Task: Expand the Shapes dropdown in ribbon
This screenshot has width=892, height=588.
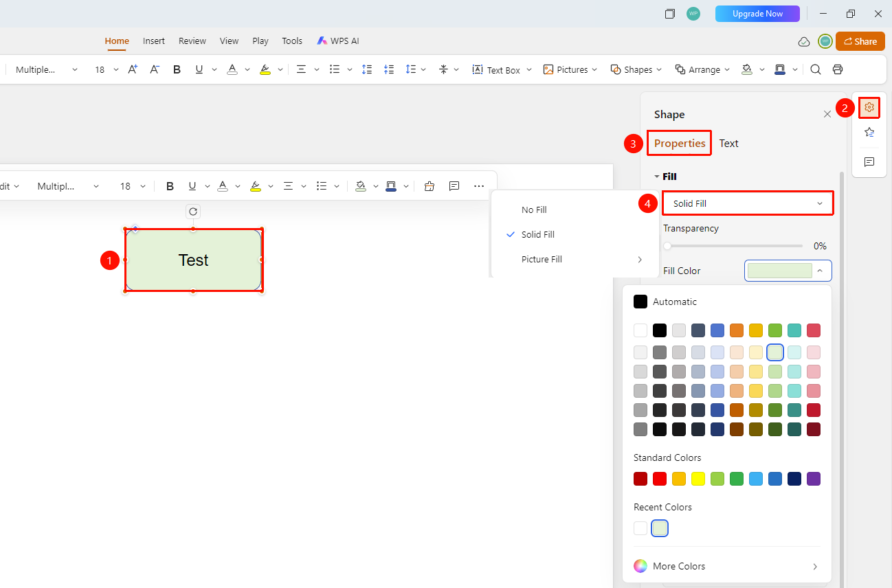Action: coord(636,69)
